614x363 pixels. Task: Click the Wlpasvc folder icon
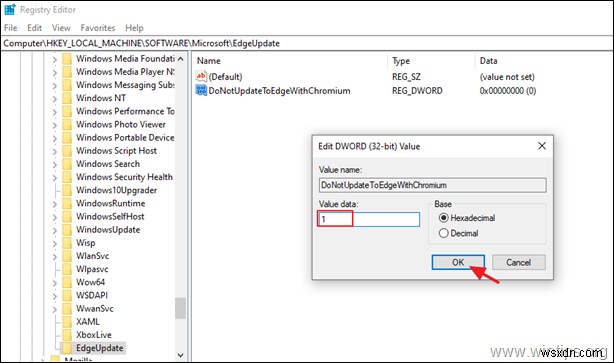(67, 269)
